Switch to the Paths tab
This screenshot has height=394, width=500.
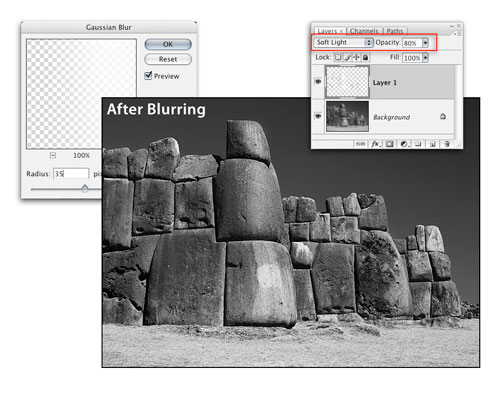tap(395, 31)
